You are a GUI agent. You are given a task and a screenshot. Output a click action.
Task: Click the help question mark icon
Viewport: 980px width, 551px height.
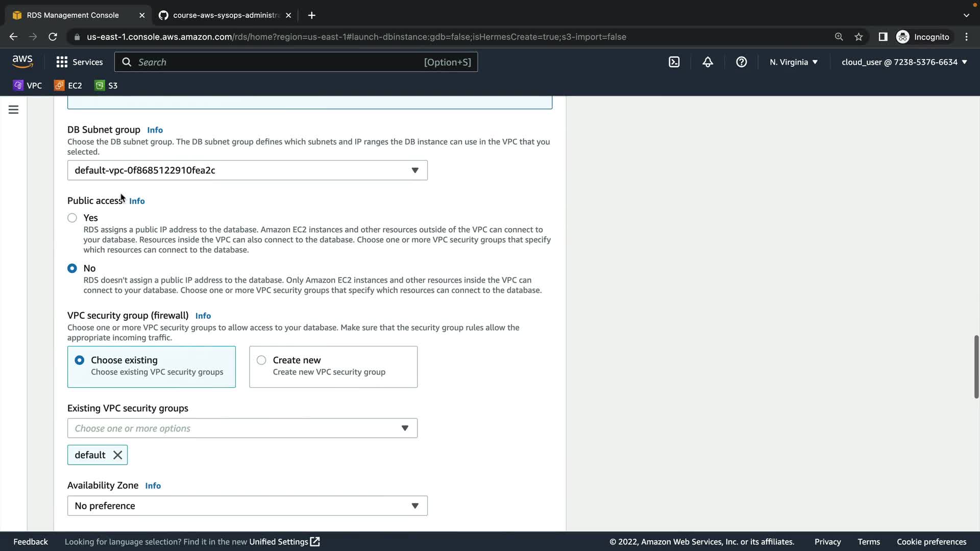pos(741,62)
